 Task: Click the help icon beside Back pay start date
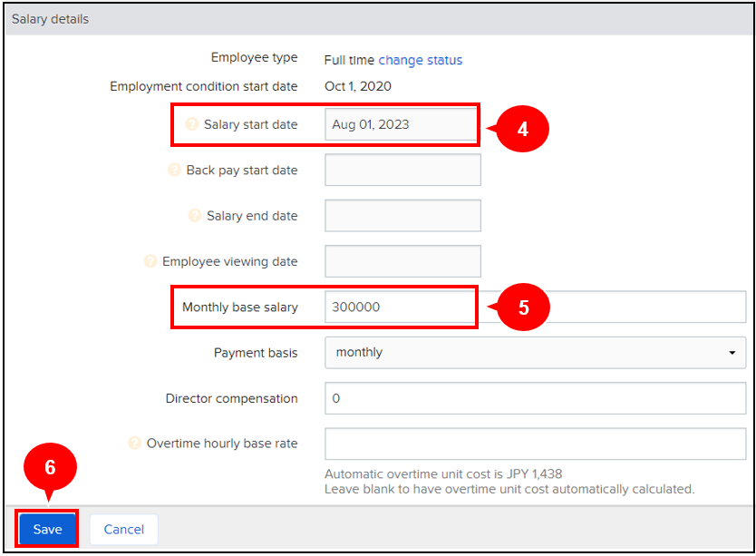tap(174, 171)
